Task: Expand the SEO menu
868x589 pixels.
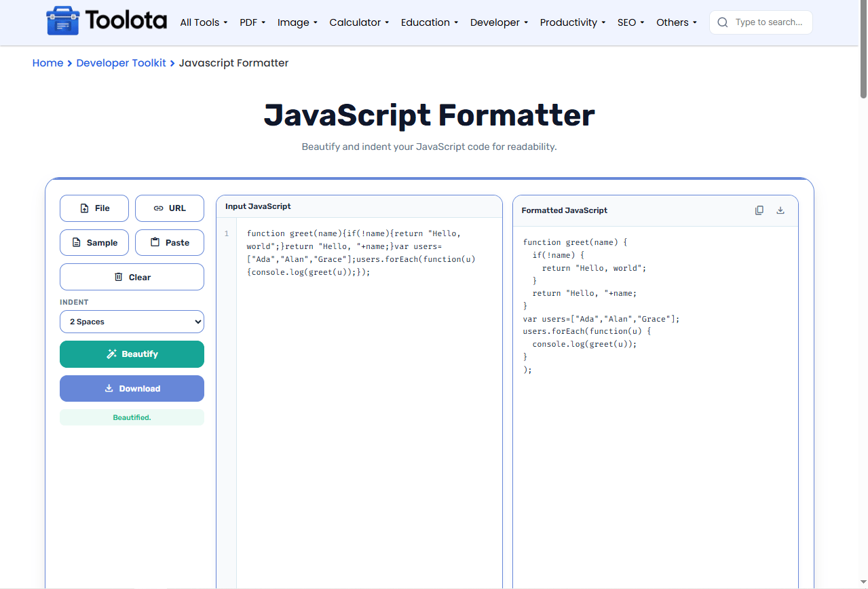Action: pos(631,22)
